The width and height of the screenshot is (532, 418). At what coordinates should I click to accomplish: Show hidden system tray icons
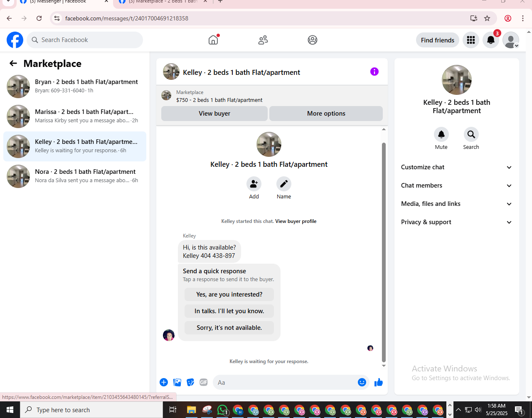pyautogui.click(x=458, y=410)
